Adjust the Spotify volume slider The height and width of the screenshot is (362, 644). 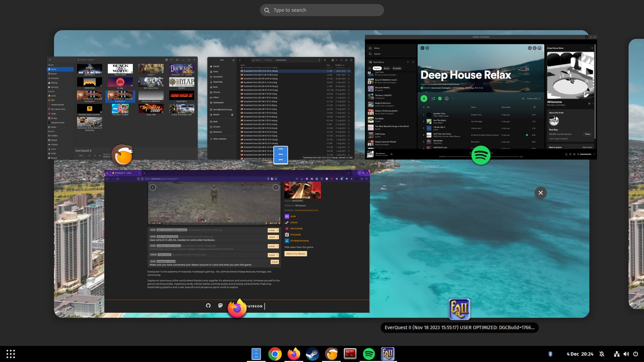point(586,154)
